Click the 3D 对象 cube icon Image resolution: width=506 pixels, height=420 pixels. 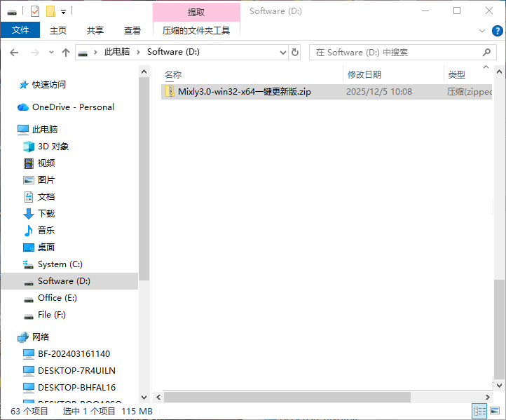[x=29, y=147]
